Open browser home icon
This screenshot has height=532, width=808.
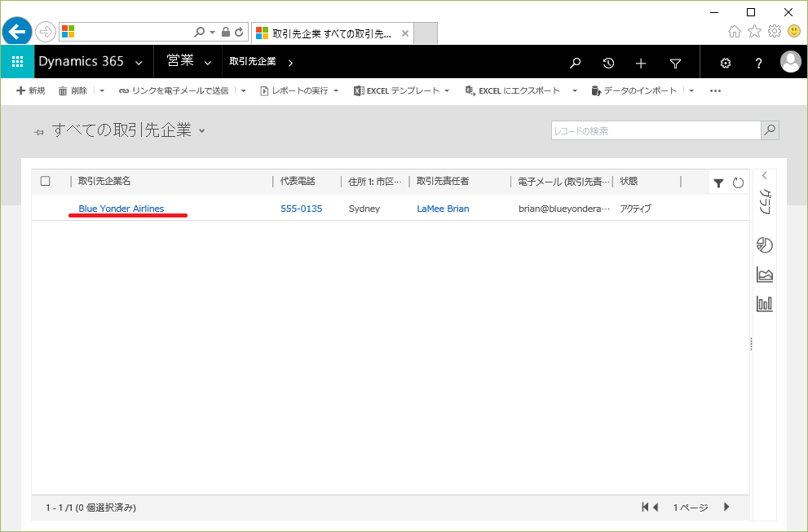[735, 32]
